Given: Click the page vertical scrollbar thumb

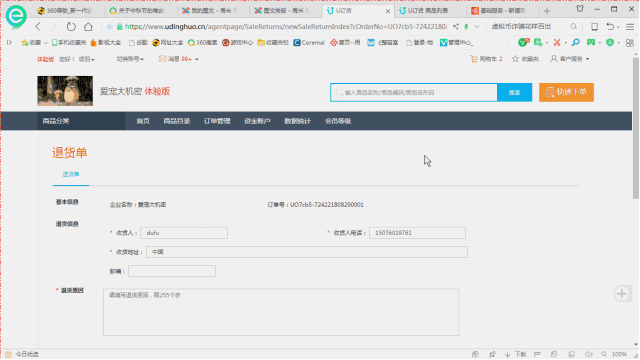Looking at the screenshot, I should pyautogui.click(x=636, y=129).
